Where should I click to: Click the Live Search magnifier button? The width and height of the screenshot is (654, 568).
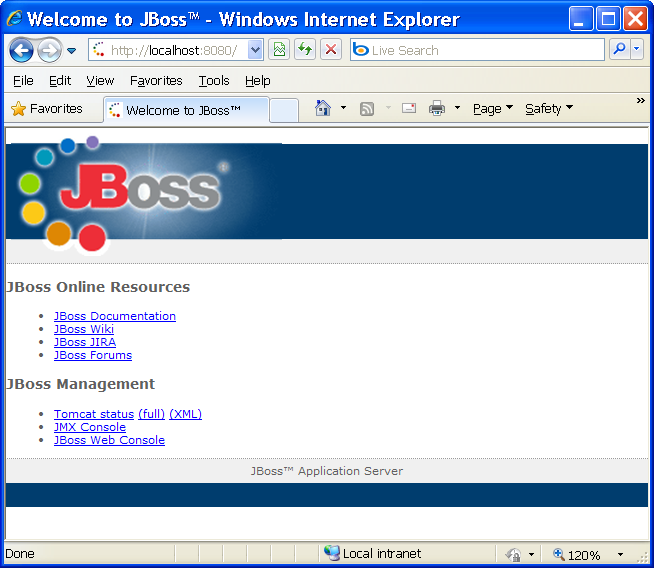[619, 50]
